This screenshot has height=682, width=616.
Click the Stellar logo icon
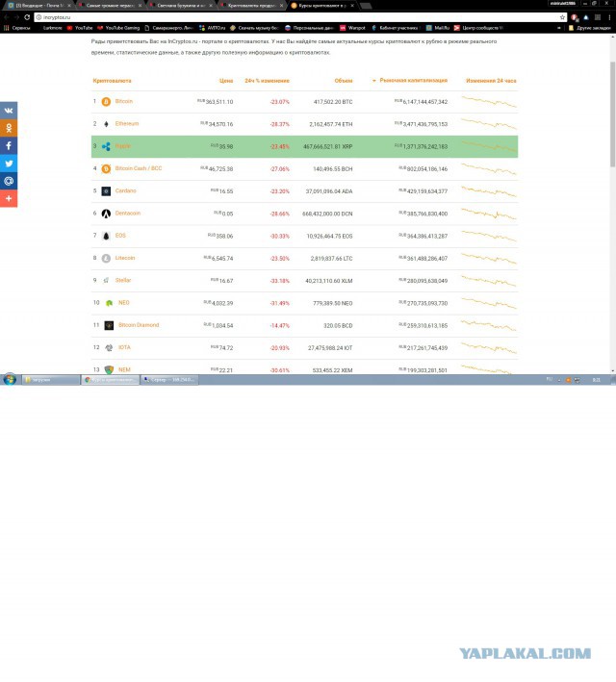106,281
